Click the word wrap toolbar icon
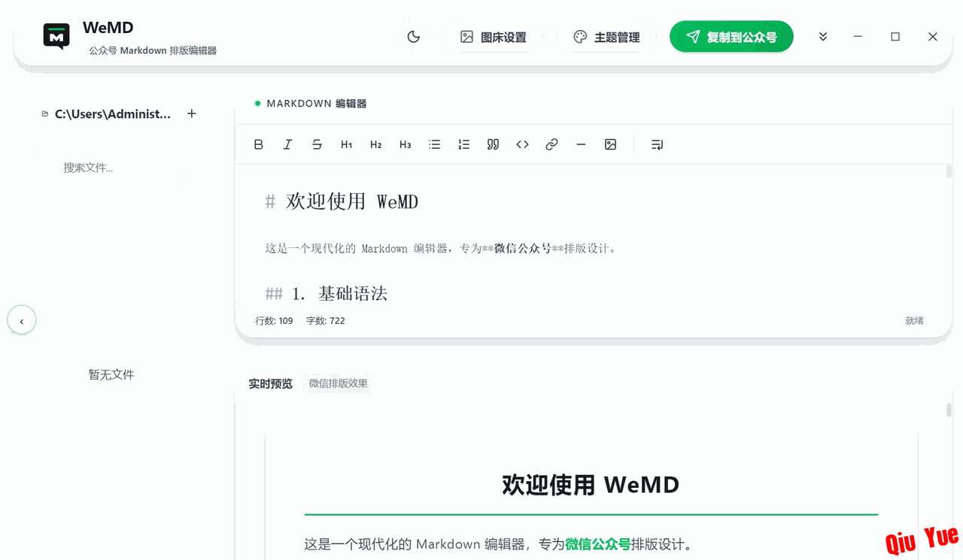 pos(657,144)
